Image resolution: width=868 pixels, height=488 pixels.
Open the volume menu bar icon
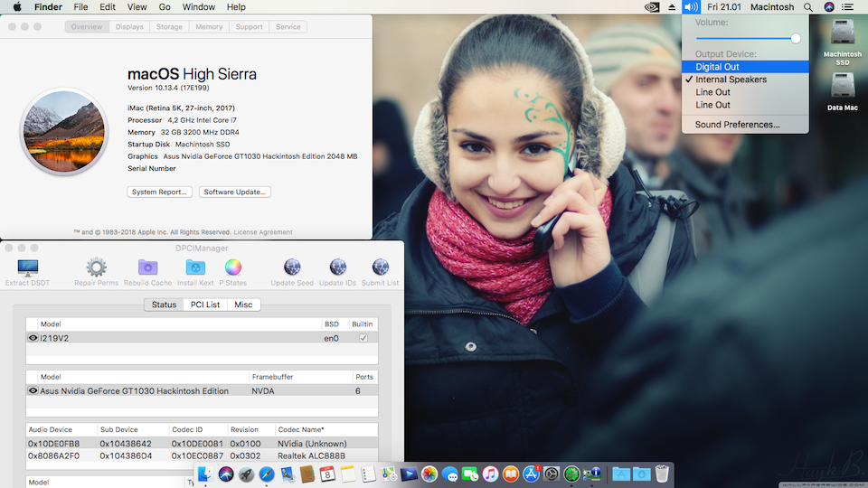coord(691,7)
